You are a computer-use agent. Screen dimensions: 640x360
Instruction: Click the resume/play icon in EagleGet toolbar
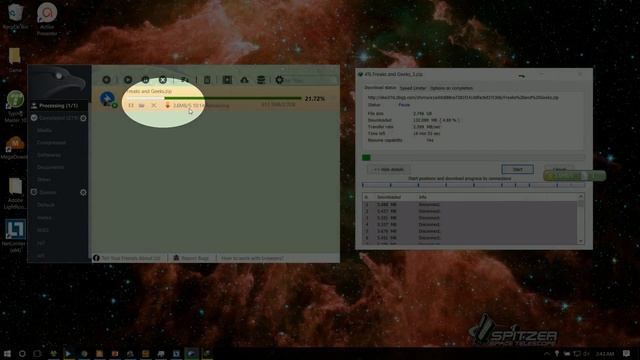coord(128,80)
